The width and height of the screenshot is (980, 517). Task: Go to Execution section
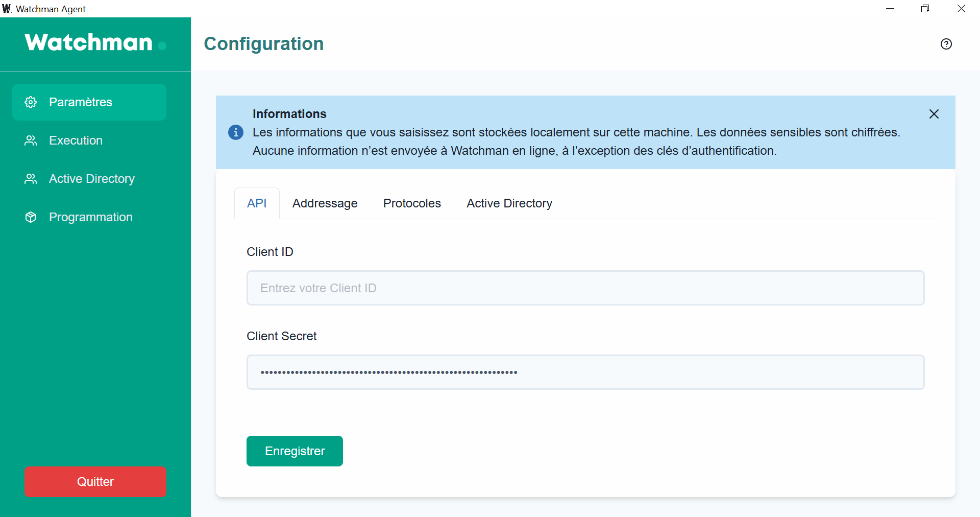(x=89, y=140)
